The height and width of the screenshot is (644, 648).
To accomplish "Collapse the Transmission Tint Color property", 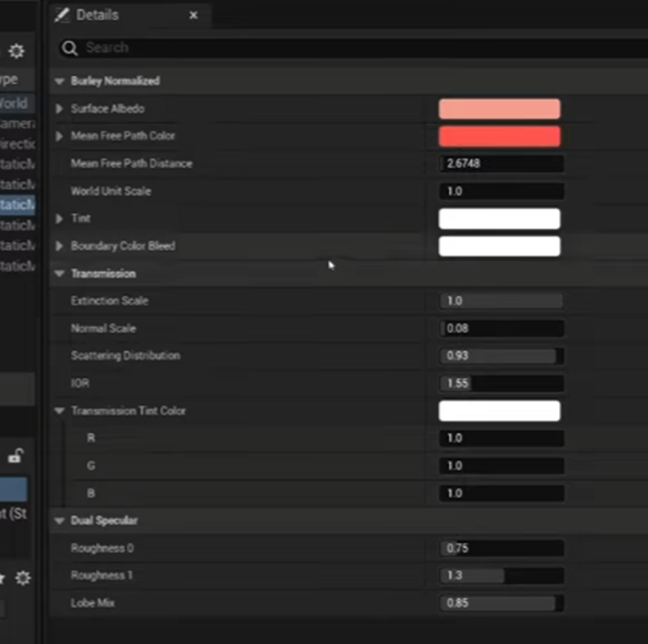I will pyautogui.click(x=59, y=410).
